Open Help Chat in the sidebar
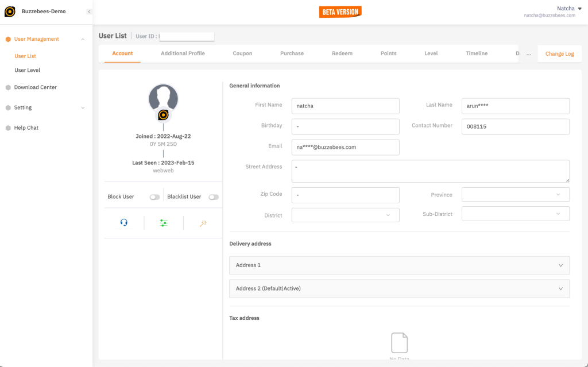Screen dimensions: 588x367 pyautogui.click(x=26, y=128)
